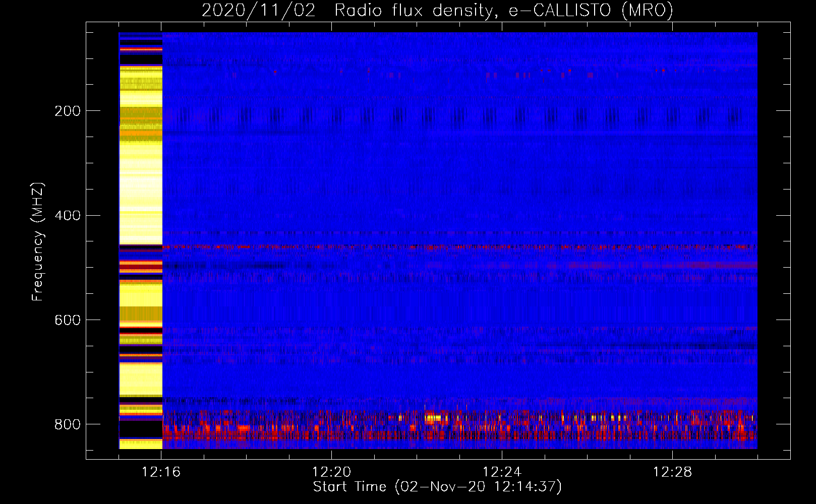Click the plot title '2020/11/02 Radio flux density'

click(x=437, y=10)
